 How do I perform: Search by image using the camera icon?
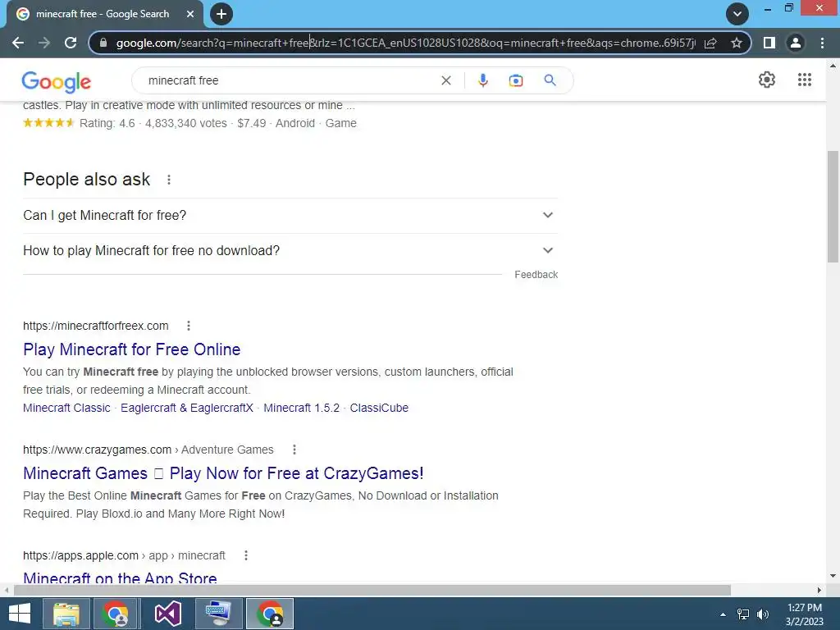(515, 80)
